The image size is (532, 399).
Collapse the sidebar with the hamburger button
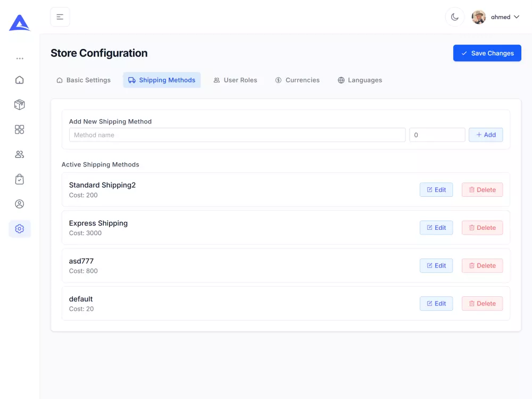tap(60, 17)
